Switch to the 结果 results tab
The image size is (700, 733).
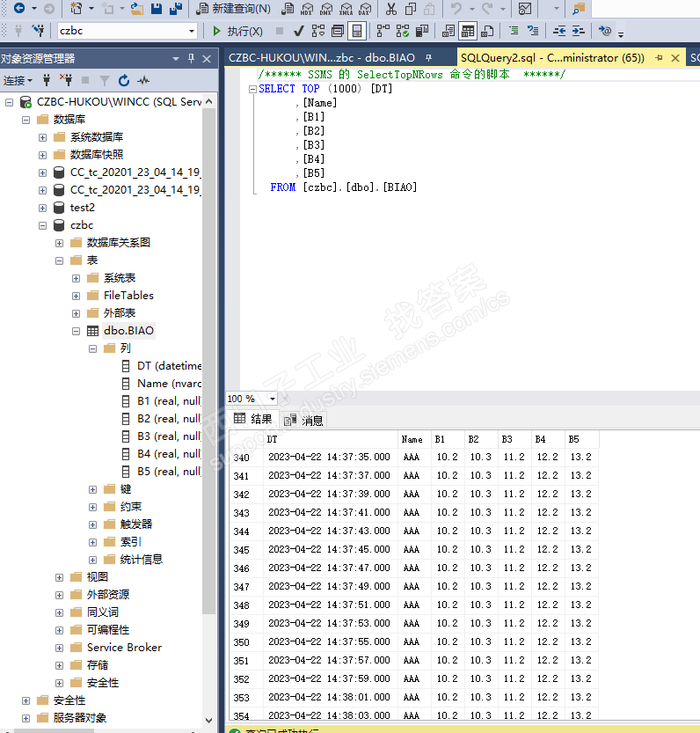click(x=252, y=419)
